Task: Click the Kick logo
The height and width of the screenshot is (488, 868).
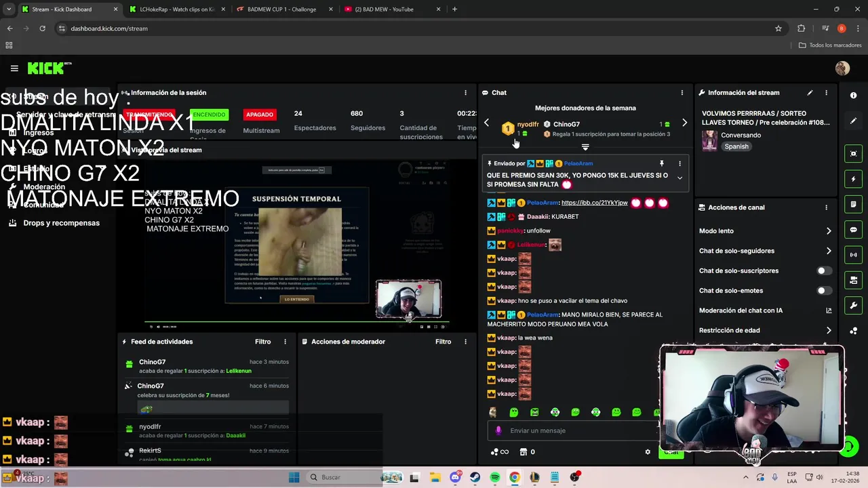Action: [x=49, y=68]
